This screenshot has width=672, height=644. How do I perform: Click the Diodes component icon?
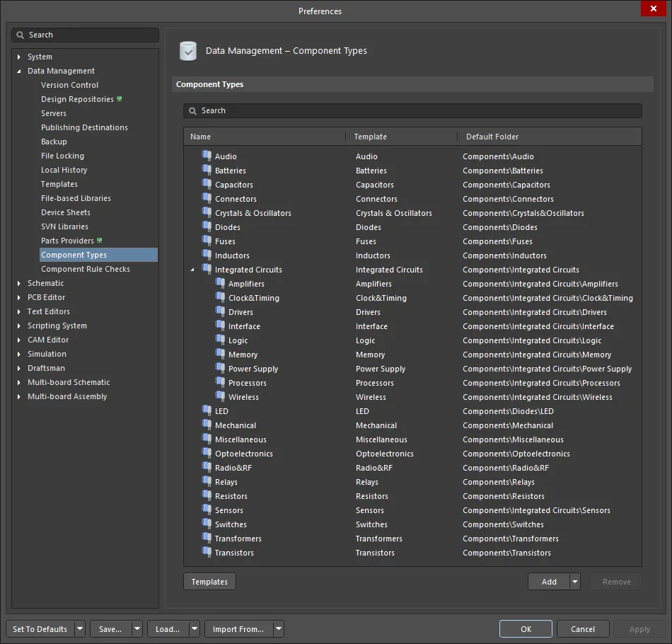[207, 226]
